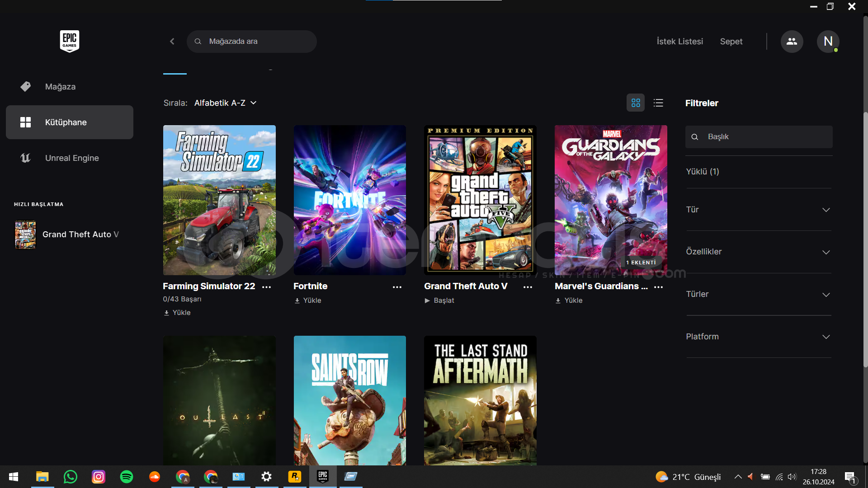This screenshot has height=488, width=868.
Task: Show hidden system tray icons
Action: click(x=738, y=477)
